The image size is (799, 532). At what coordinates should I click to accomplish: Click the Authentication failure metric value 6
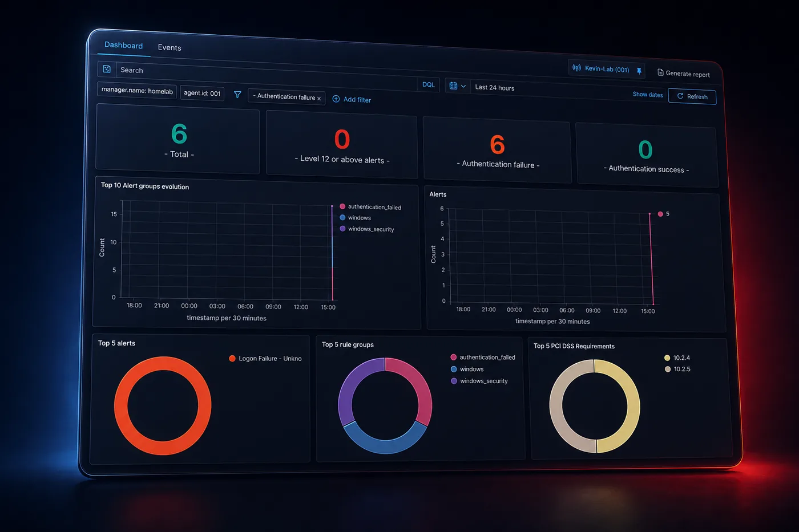[497, 145]
